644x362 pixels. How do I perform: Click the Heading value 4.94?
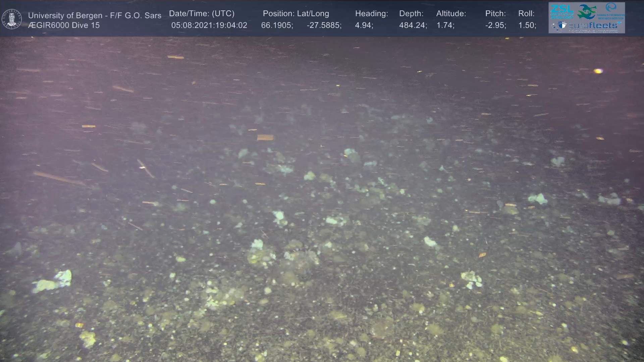point(363,25)
